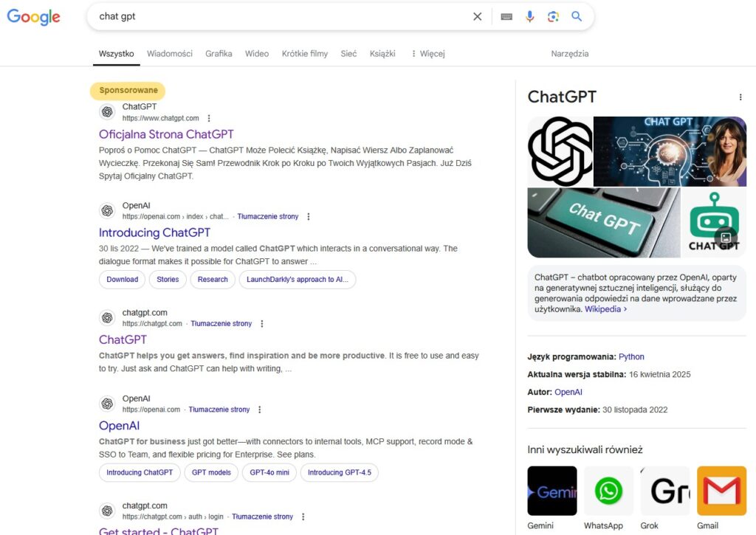Click Tłumaczenie strony next to https://chatgpt.com
Image resolution: width=756 pixels, height=535 pixels.
[221, 323]
